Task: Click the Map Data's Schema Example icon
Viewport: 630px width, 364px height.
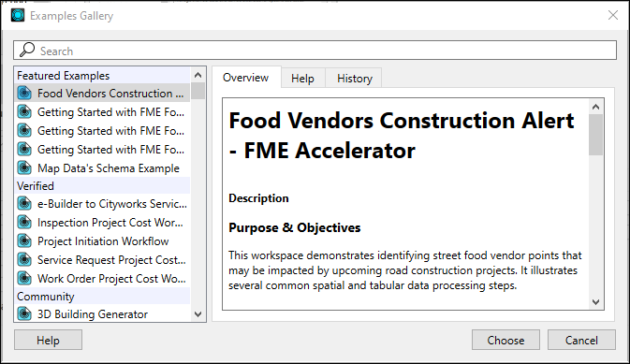Action: tap(24, 167)
